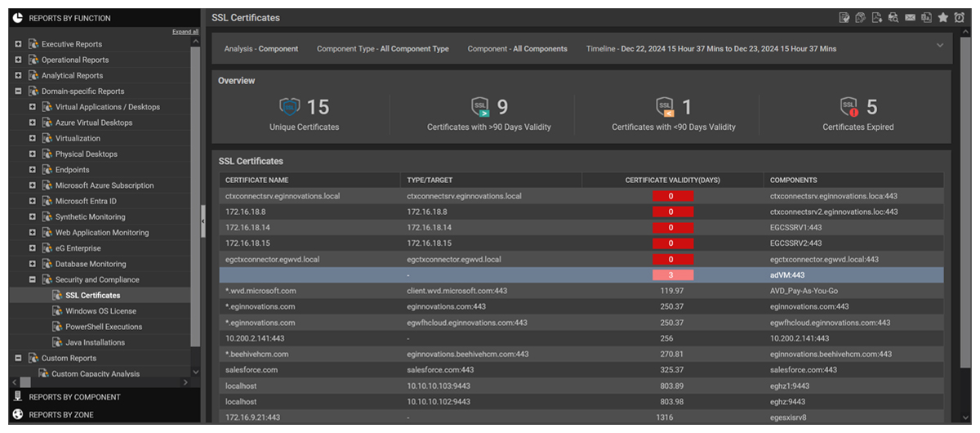
Task: Click the sidebar collapse handle
Action: (203, 221)
